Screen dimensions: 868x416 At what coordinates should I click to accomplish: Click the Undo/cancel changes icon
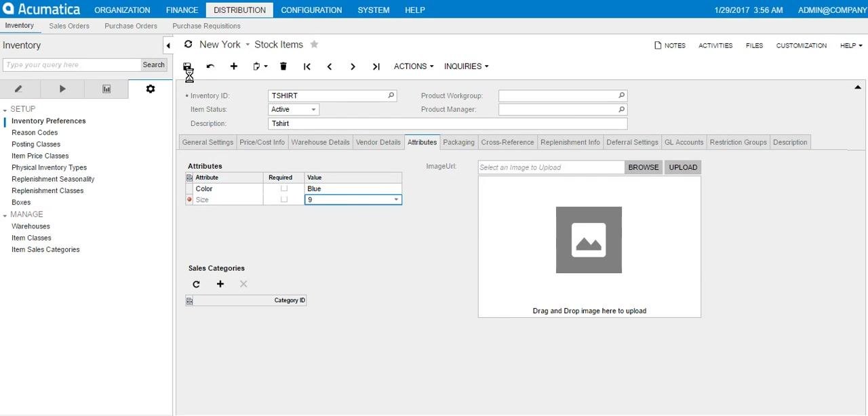(210, 66)
